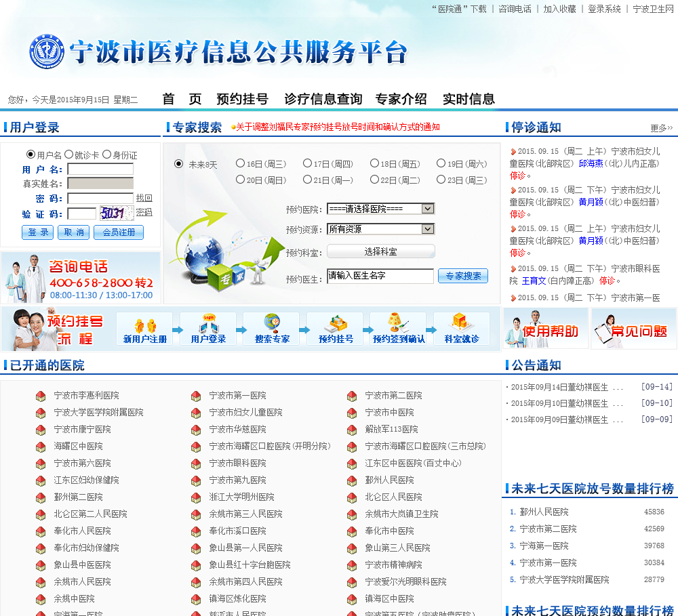This screenshot has width=678, height=616.
Task: Click house icon beside 鄞州人民医院
Action: 351,480
